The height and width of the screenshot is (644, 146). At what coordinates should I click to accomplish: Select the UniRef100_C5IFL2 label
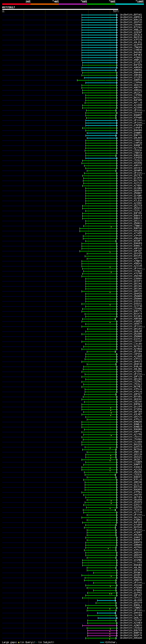tap(131, 211)
